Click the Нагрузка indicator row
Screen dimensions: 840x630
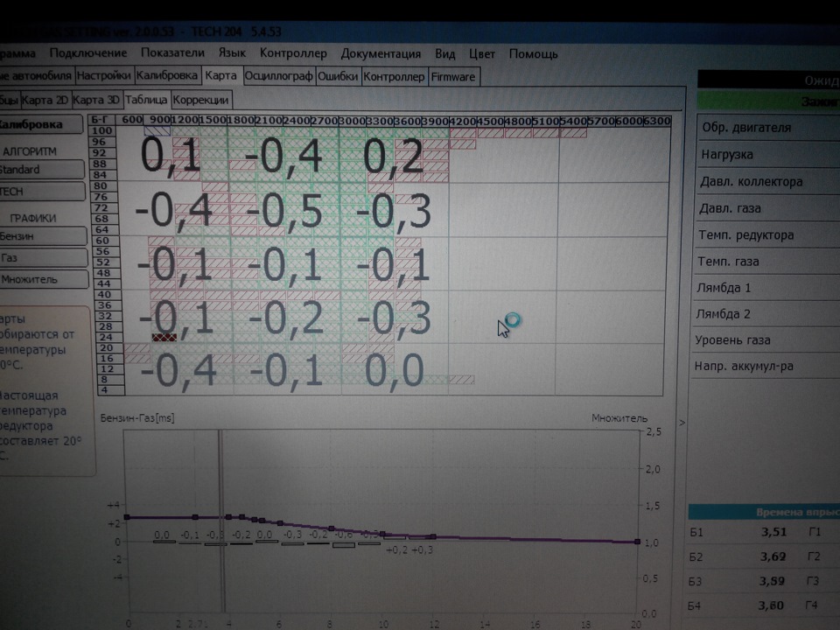[767, 154]
